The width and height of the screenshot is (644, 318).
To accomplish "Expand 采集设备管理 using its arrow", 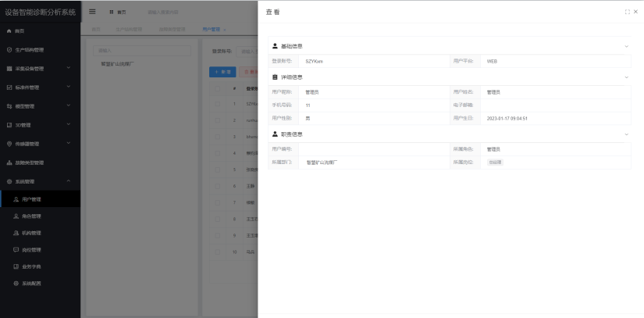I will [x=69, y=68].
